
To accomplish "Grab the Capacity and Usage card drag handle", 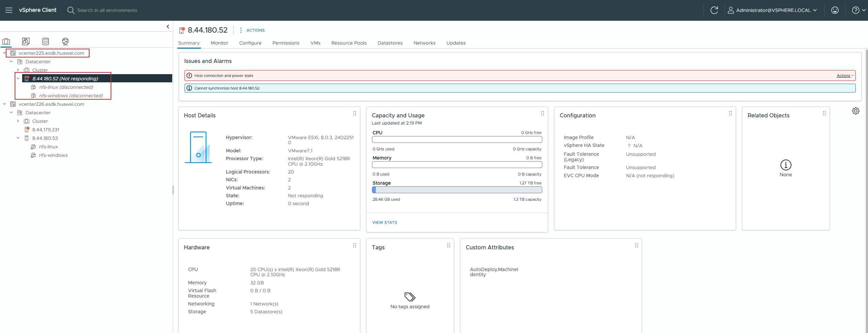I will [x=542, y=113].
